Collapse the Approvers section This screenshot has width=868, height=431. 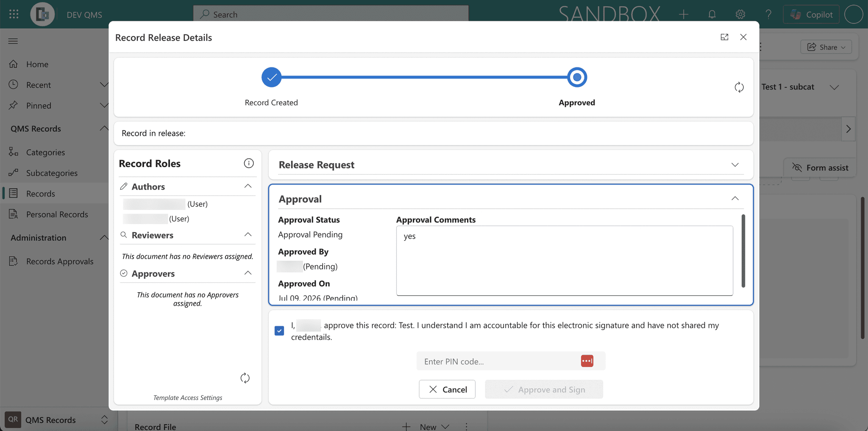point(248,273)
